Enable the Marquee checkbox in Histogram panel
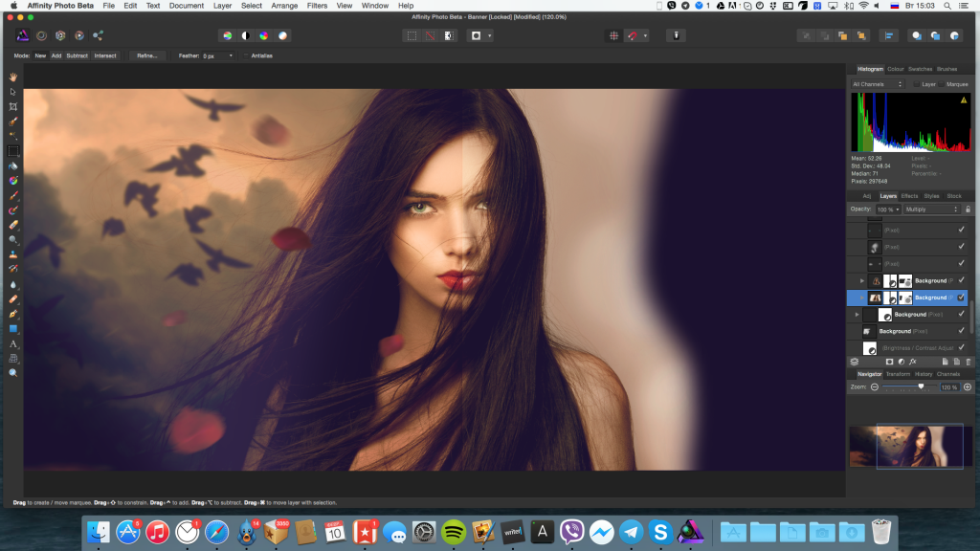Viewport: 980px width, 551px height. coord(941,84)
